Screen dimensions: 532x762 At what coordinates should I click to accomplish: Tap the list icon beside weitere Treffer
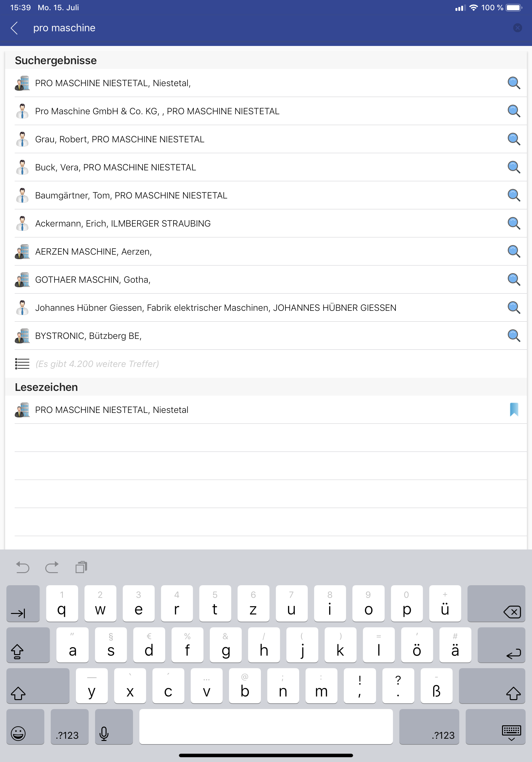tap(22, 364)
